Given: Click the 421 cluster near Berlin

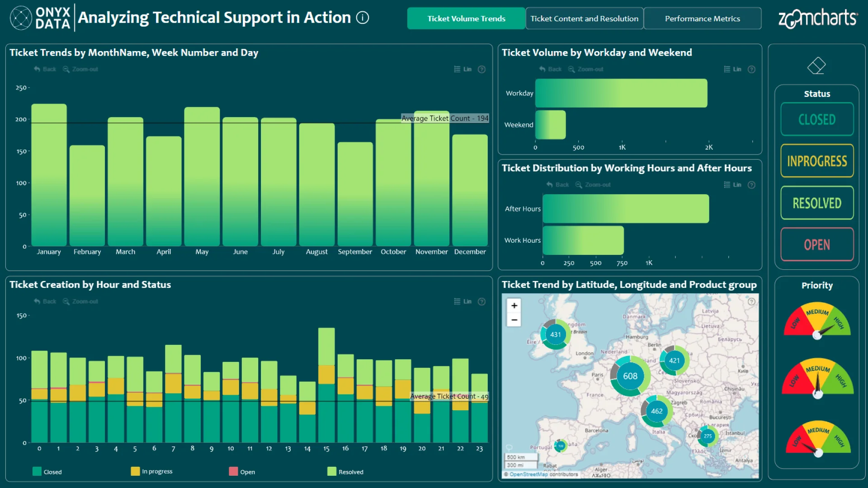Looking at the screenshot, I should pos(674,361).
